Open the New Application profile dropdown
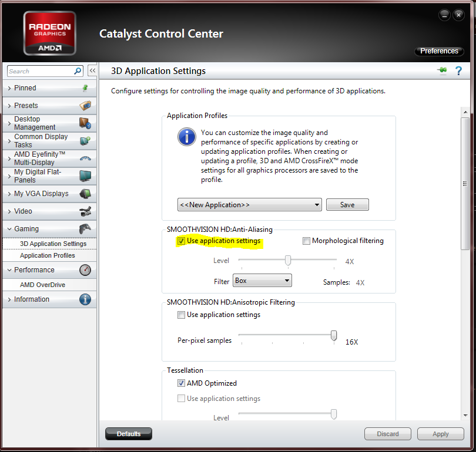The width and height of the screenshot is (476, 452). tap(250, 205)
